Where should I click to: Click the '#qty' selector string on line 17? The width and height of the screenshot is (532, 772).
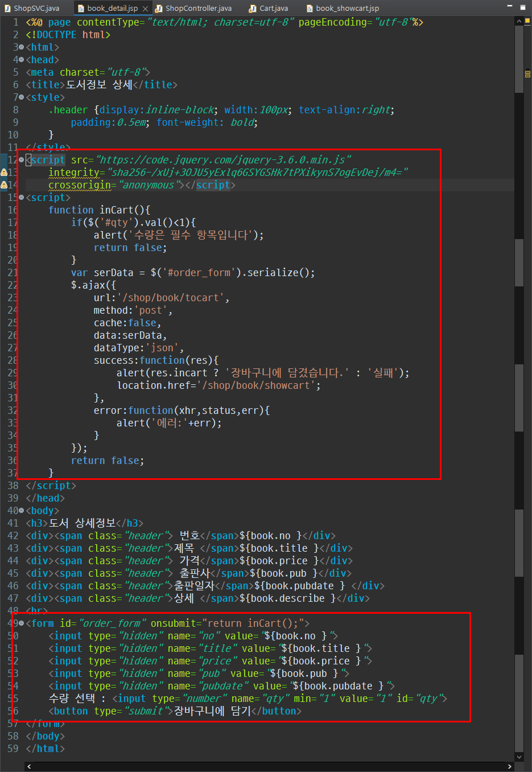coord(117,223)
